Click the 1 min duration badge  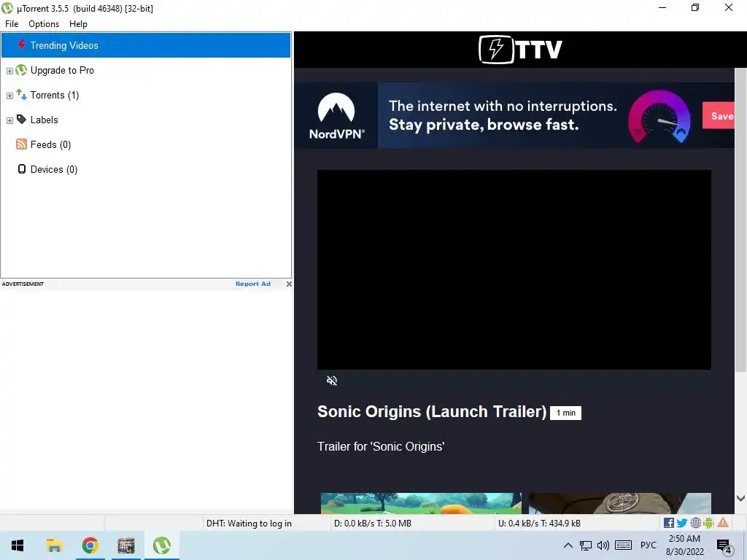565,413
